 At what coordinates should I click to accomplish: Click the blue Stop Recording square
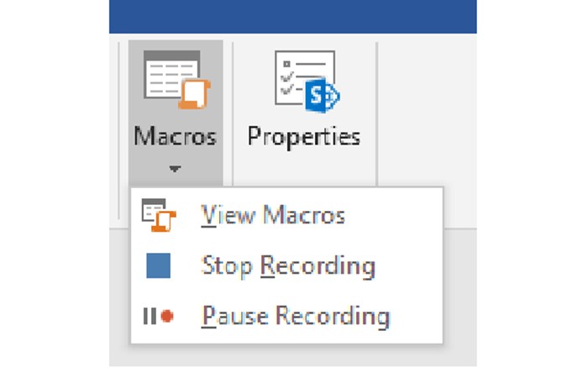[x=158, y=266]
